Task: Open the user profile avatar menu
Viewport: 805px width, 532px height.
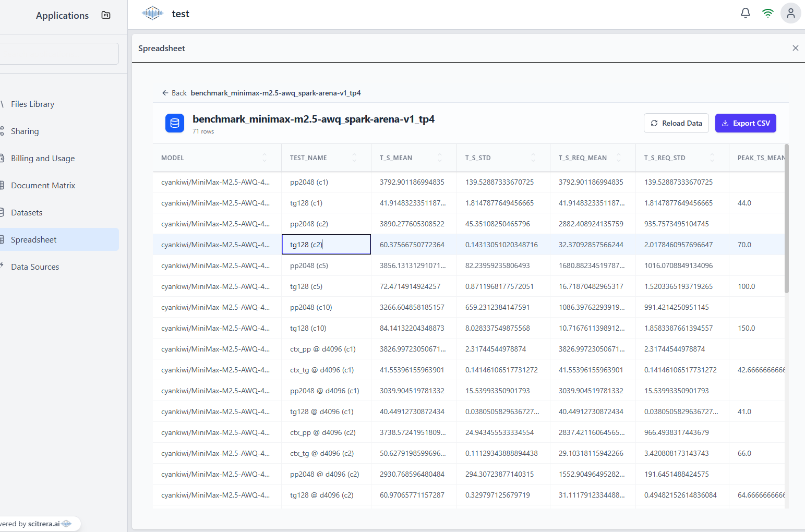Action: pos(791,13)
